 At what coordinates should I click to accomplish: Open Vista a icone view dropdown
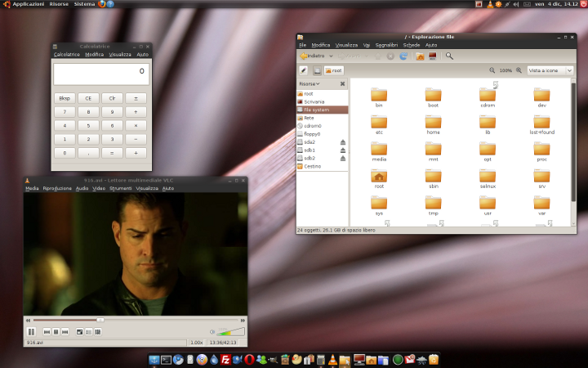coord(550,70)
